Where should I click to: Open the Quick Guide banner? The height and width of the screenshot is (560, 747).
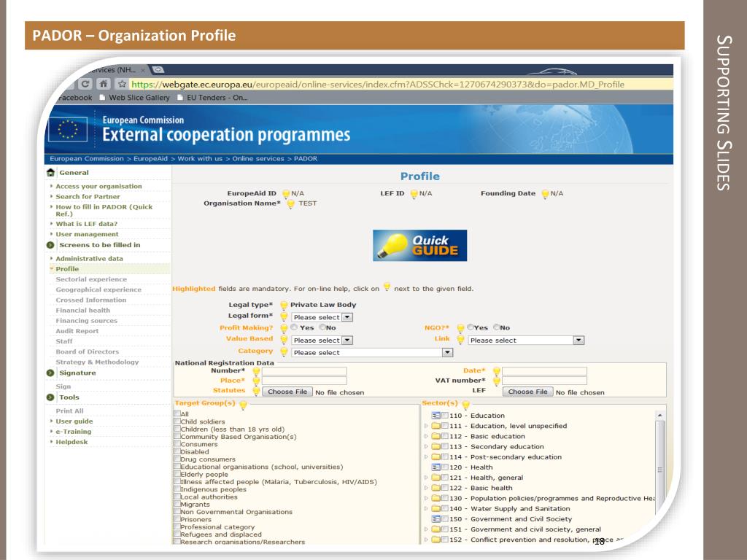coord(419,245)
